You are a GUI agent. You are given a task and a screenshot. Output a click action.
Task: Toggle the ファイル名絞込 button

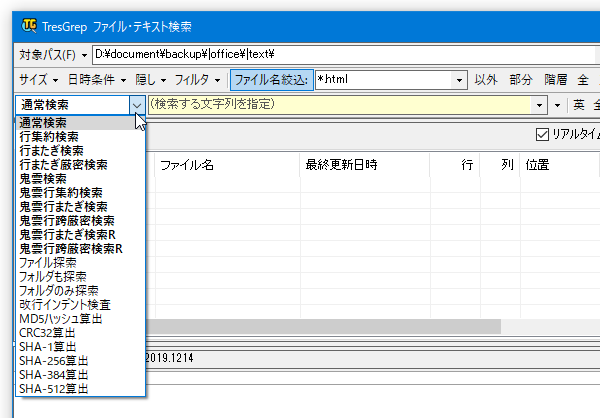[x=272, y=80]
